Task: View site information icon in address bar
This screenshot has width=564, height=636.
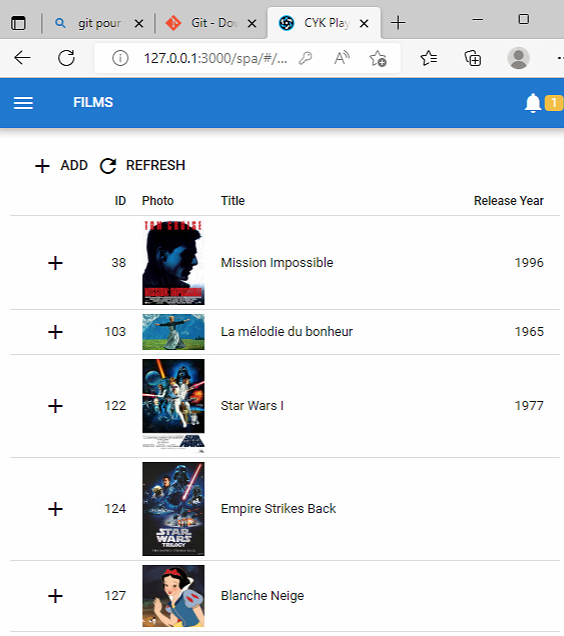Action: [120, 58]
